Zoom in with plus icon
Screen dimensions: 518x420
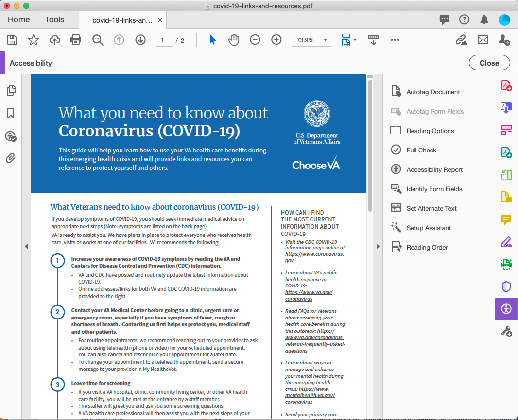[276, 40]
